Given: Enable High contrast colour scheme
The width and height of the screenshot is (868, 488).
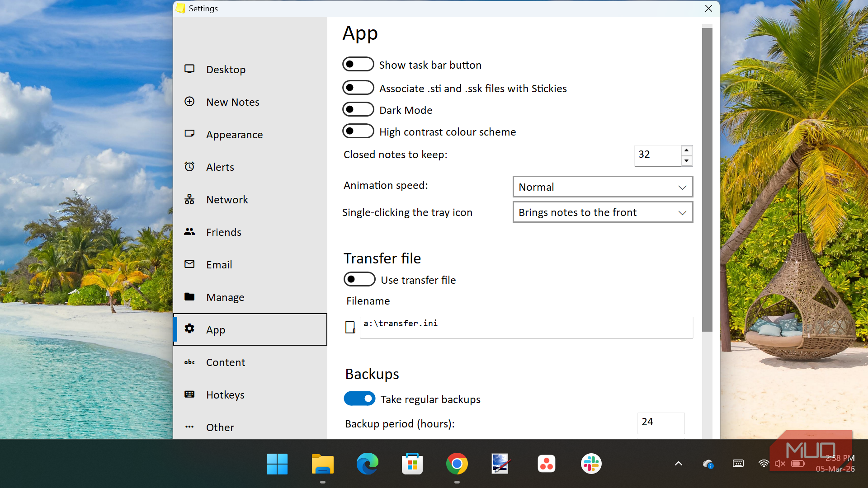Looking at the screenshot, I should pos(358,131).
